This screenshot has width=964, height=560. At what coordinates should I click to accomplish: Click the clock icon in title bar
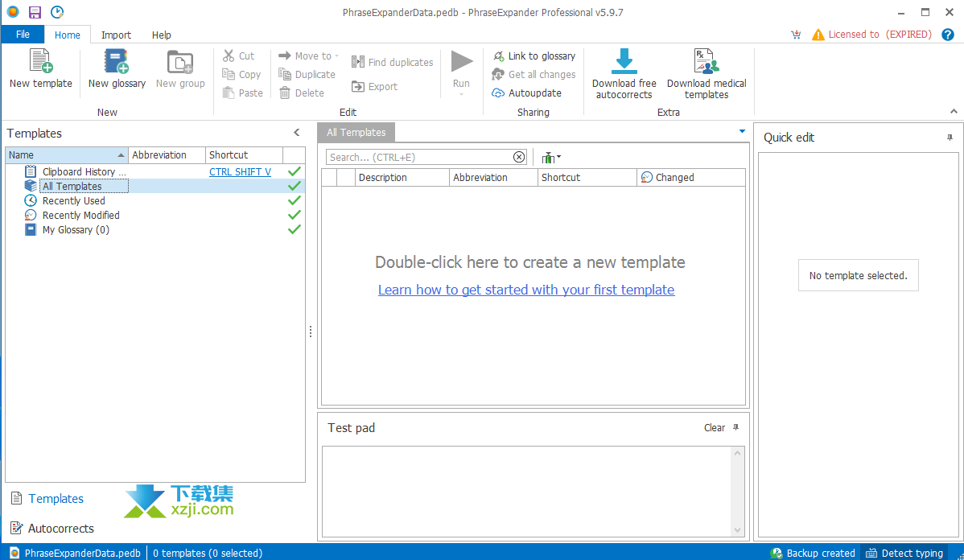coord(56,12)
